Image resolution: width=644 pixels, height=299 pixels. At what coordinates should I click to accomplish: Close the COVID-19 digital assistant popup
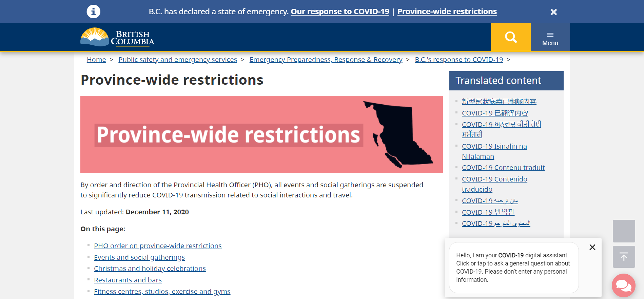(592, 247)
